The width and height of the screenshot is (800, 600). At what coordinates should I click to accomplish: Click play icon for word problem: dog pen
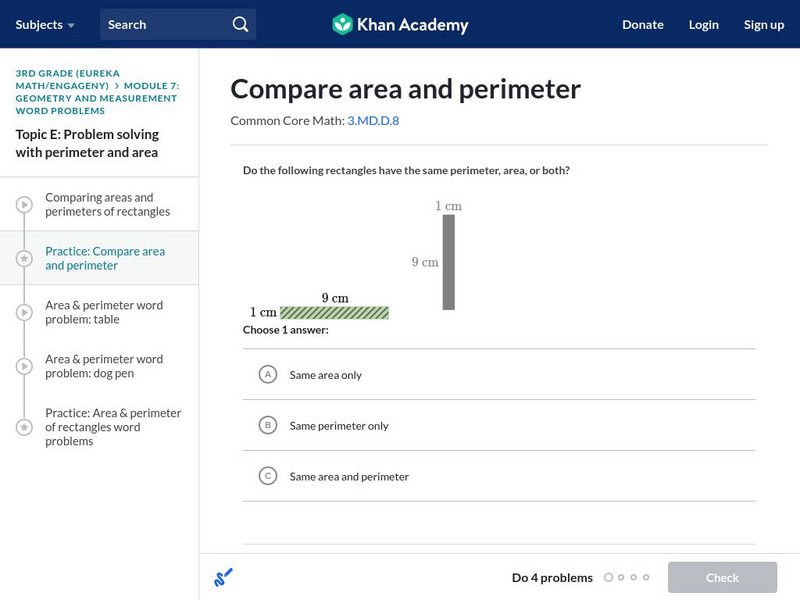pyautogui.click(x=23, y=367)
